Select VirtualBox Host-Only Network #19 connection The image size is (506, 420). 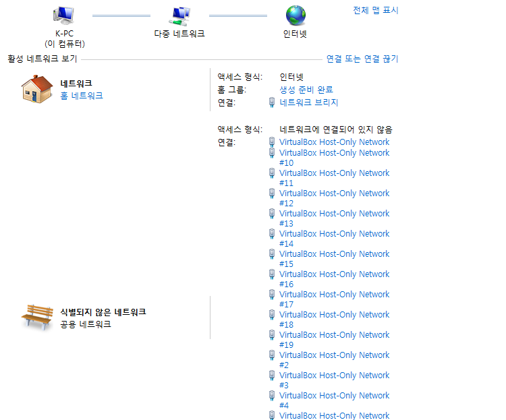[334, 335]
